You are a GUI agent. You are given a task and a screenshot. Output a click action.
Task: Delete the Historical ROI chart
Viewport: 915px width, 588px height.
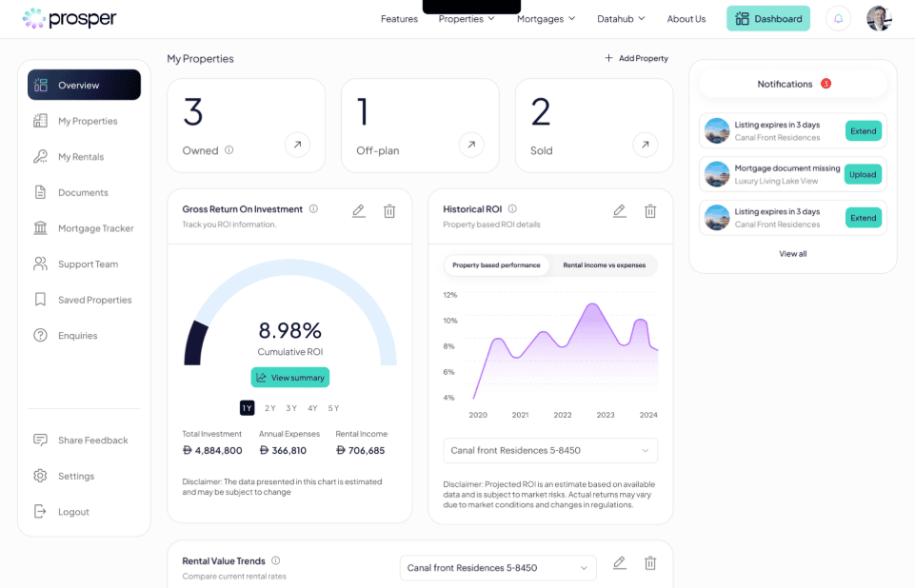click(650, 211)
